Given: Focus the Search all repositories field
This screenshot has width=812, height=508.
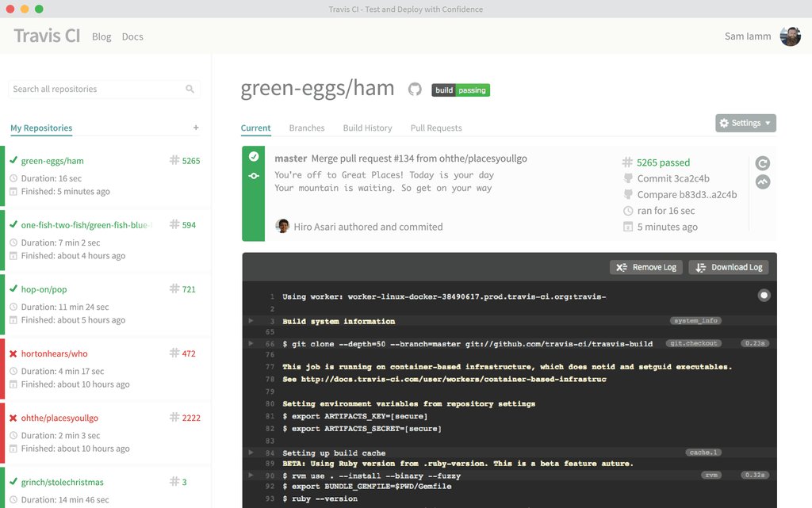Looking at the screenshot, I should [x=104, y=89].
